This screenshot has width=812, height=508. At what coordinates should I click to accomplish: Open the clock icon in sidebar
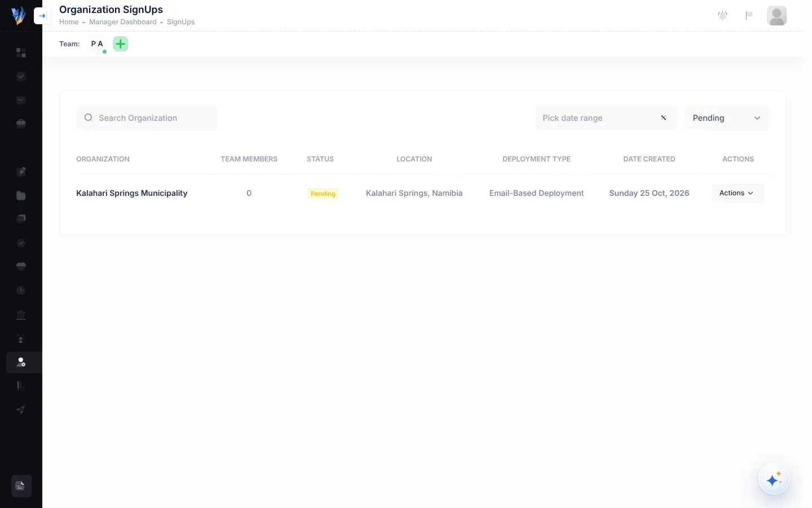21,290
